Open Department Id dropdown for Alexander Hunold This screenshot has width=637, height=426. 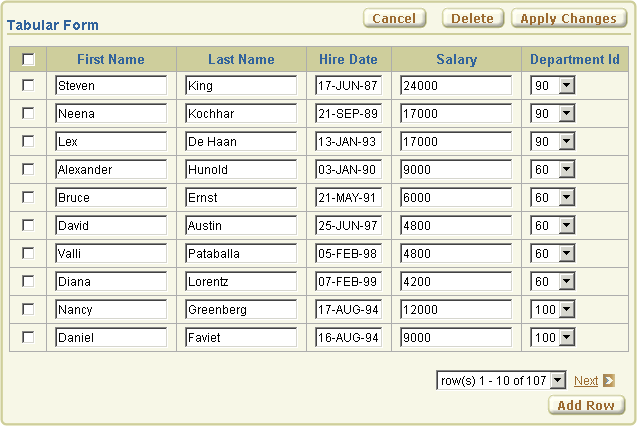(x=552, y=169)
